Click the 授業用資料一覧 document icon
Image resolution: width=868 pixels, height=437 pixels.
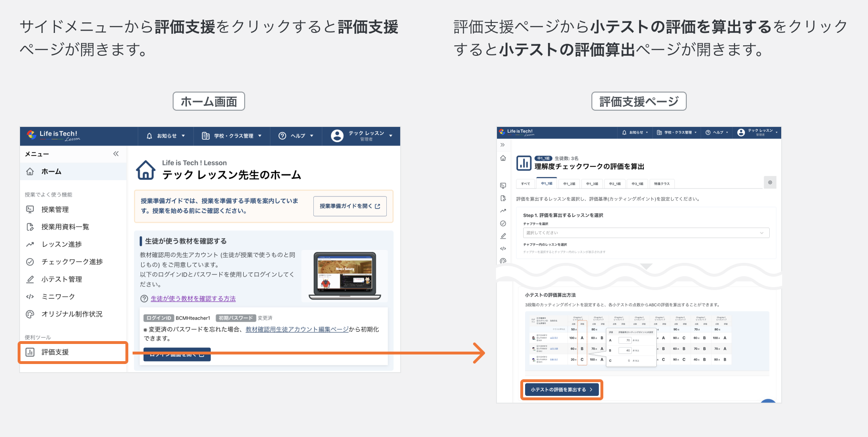(x=30, y=227)
